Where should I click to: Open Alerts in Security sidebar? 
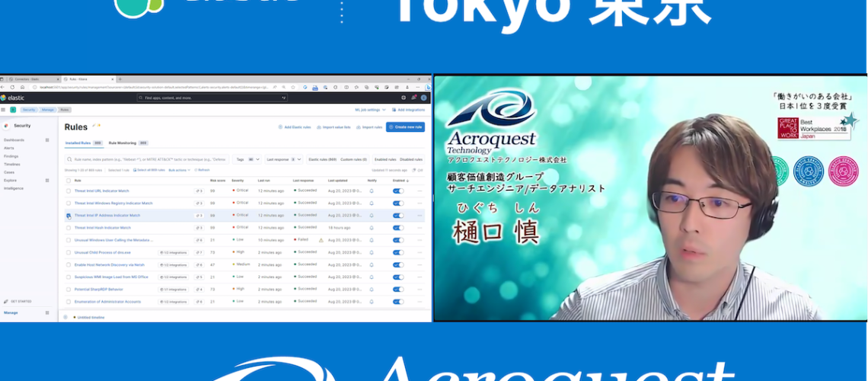[x=9, y=148]
